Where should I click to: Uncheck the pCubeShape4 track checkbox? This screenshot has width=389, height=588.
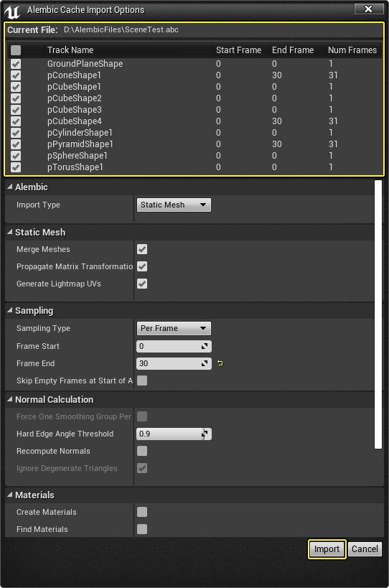pyautogui.click(x=16, y=121)
